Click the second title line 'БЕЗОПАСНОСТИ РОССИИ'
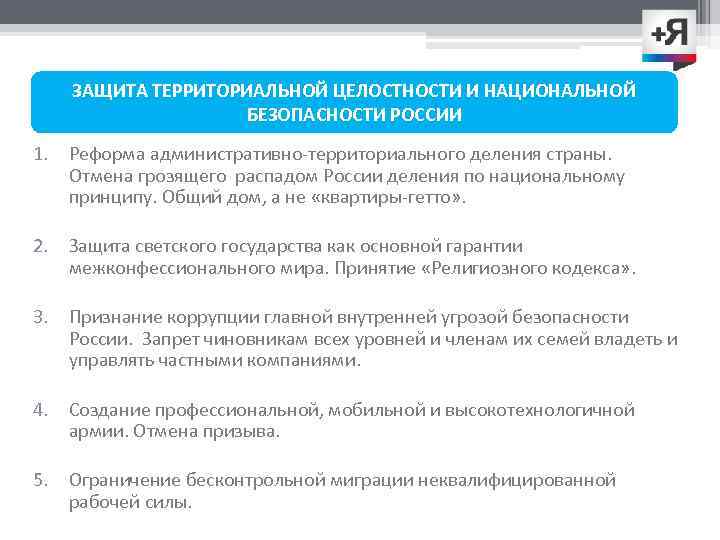 [x=354, y=115]
